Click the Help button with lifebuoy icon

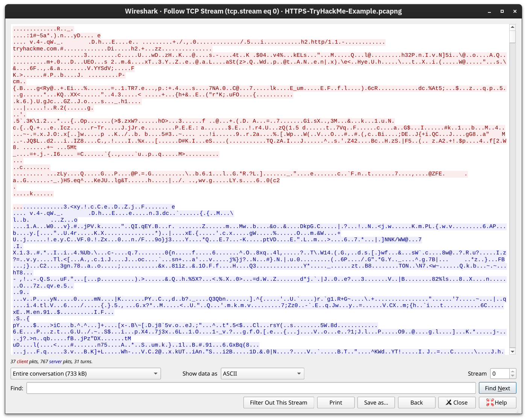click(497, 402)
